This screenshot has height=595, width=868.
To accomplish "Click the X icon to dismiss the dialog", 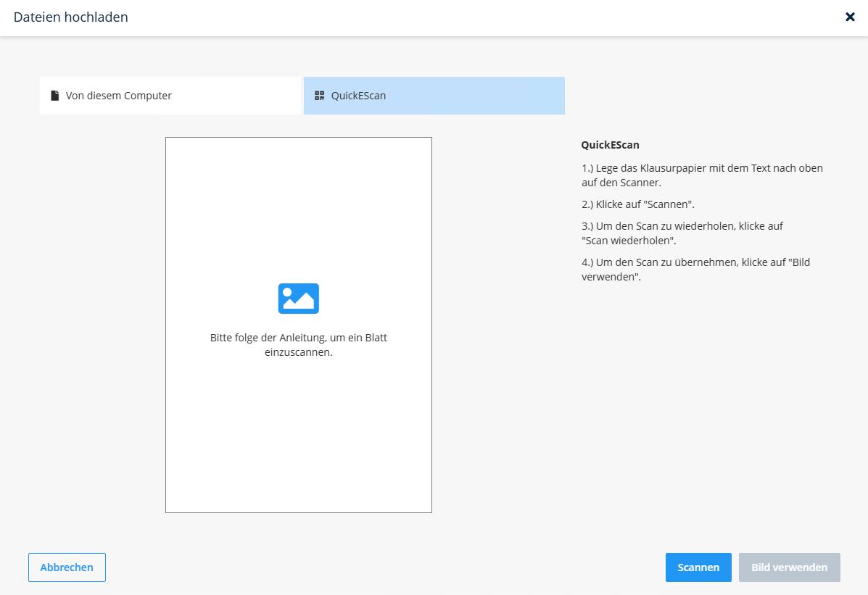I will point(850,17).
